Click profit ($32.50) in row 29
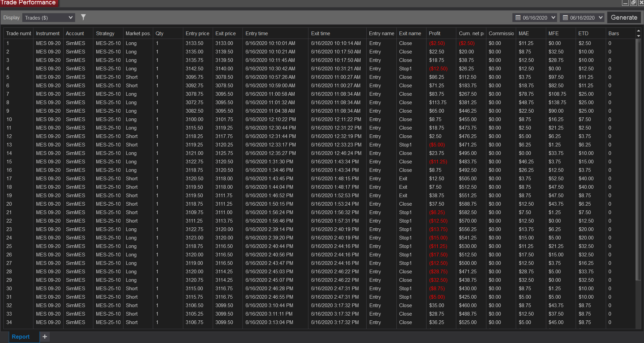 [x=438, y=280]
